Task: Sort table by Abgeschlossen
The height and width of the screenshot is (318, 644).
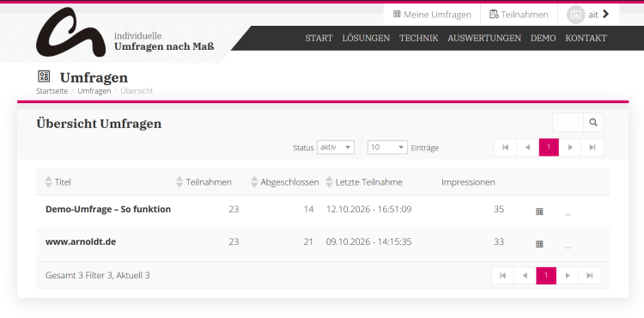Action: [x=284, y=182]
